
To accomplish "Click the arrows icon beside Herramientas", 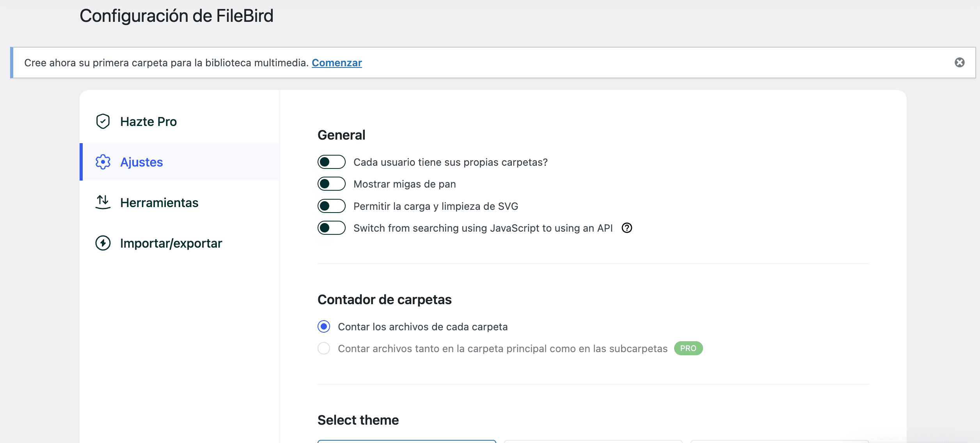I will coord(103,202).
